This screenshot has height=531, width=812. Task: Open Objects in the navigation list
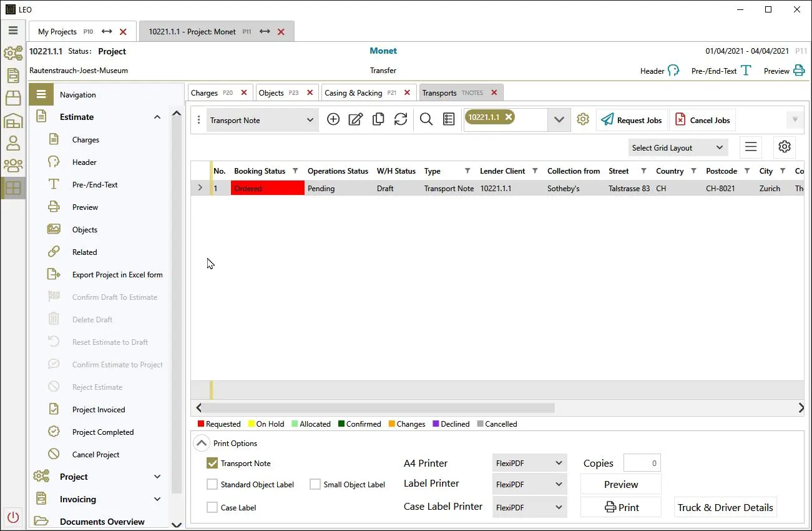(x=85, y=230)
